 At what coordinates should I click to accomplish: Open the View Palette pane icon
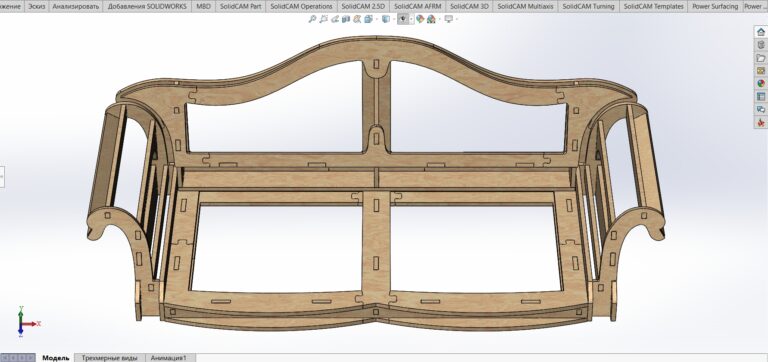(761, 71)
